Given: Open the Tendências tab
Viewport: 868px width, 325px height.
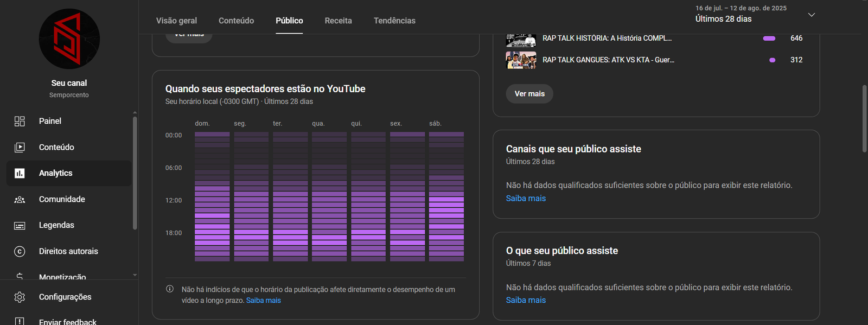Looking at the screenshot, I should point(394,21).
